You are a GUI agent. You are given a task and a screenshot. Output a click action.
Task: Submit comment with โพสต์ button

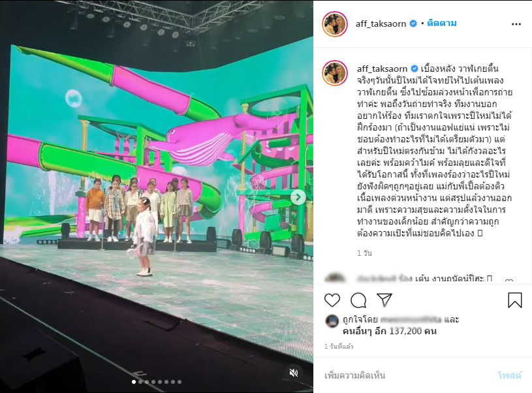coord(509,375)
